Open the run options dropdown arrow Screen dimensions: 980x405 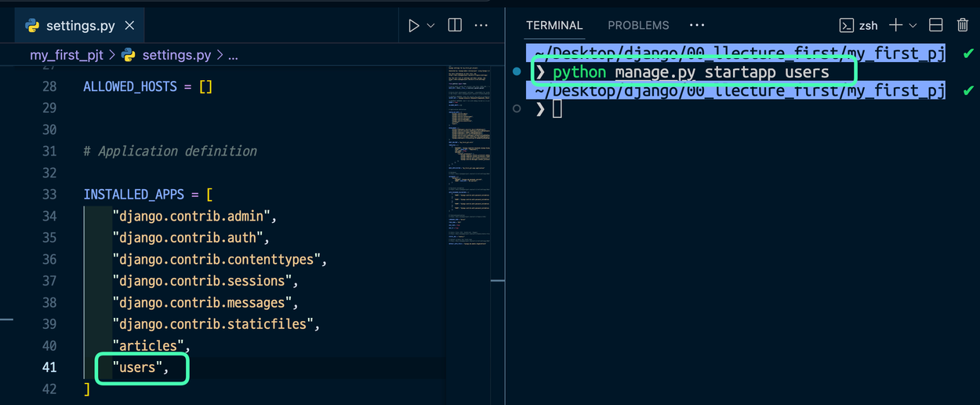[430, 26]
